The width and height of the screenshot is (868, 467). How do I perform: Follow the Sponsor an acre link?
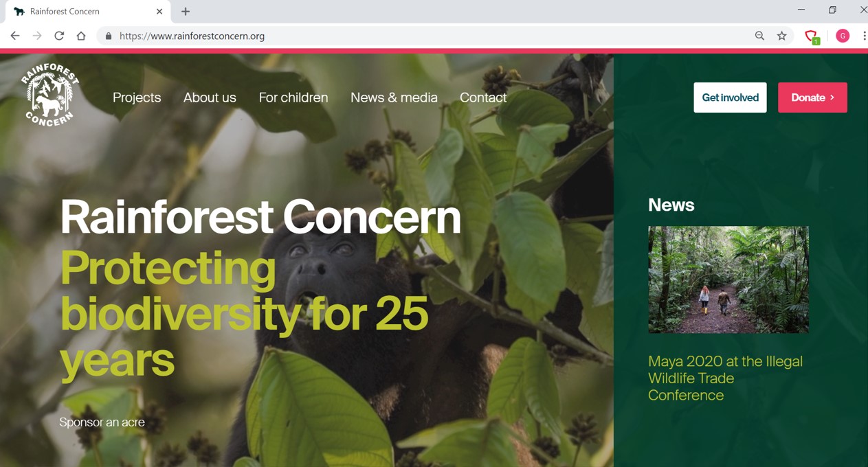[x=102, y=422]
